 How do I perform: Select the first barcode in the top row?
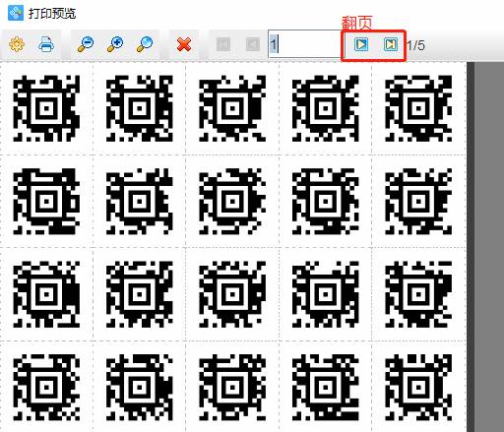coord(46,108)
